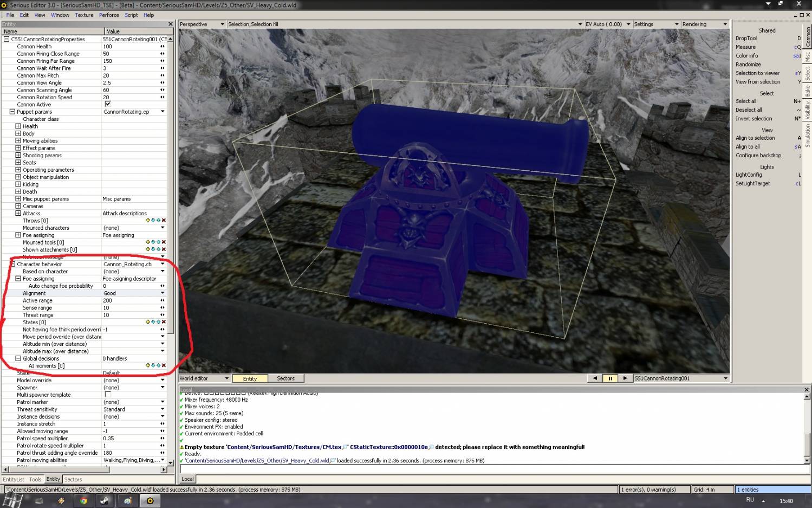Image resolution: width=812 pixels, height=508 pixels.
Task: Remove Mounted tools entry with red X
Action: point(164,242)
